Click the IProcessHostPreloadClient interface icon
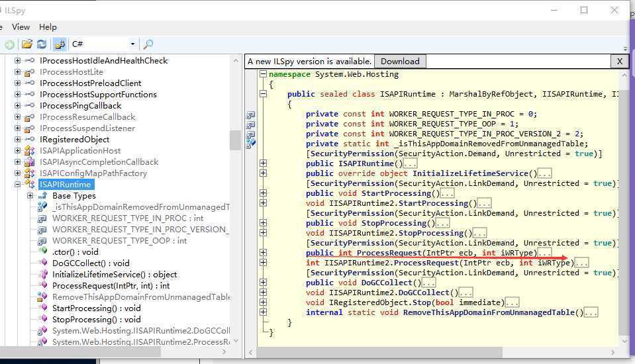The image size is (635, 364). (29, 83)
